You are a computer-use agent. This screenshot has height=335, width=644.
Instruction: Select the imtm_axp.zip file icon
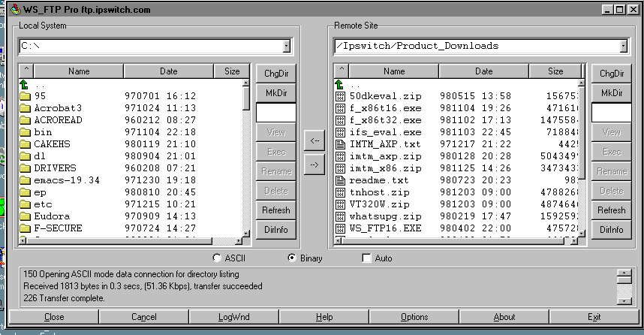(340, 156)
